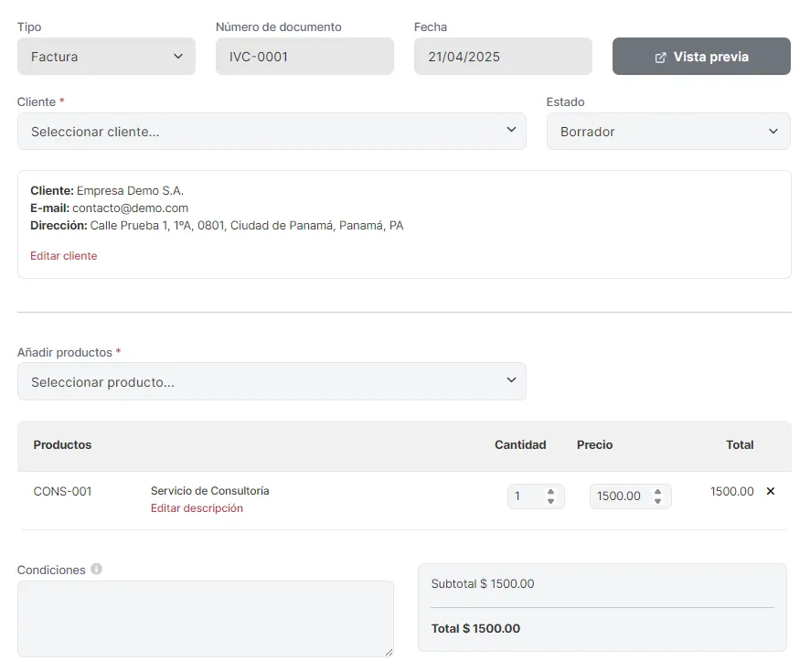The image size is (810, 672).
Task: Click the Editar cliente link
Action: [x=64, y=256]
